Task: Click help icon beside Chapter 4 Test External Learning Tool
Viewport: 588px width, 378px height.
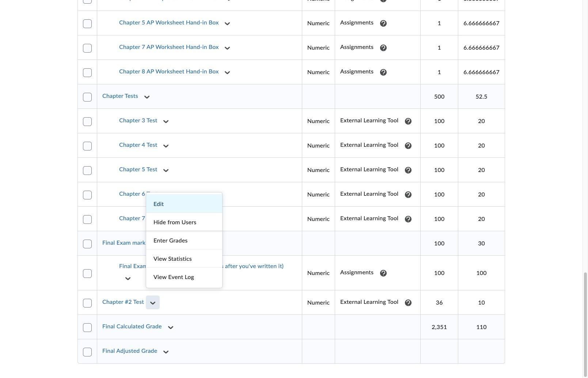Action: point(408,146)
